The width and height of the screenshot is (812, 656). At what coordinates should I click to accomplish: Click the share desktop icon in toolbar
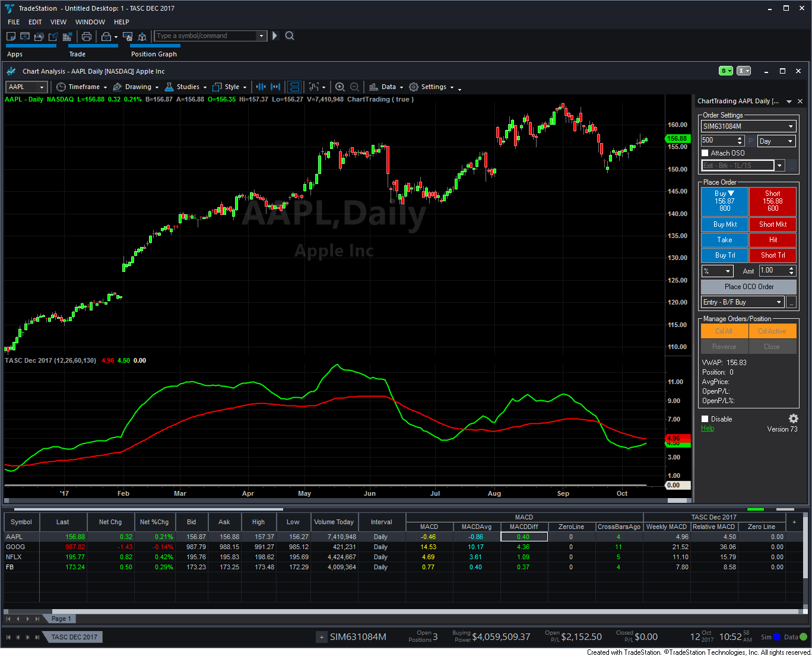(x=53, y=36)
